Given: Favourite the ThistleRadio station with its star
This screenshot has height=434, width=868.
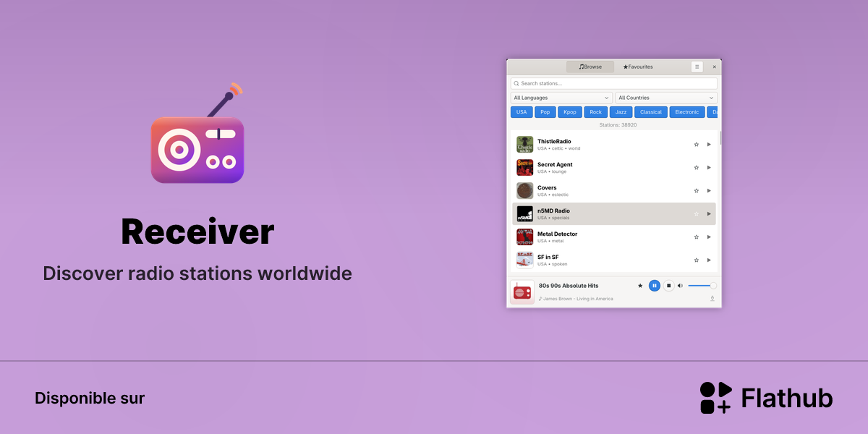Looking at the screenshot, I should (697, 145).
